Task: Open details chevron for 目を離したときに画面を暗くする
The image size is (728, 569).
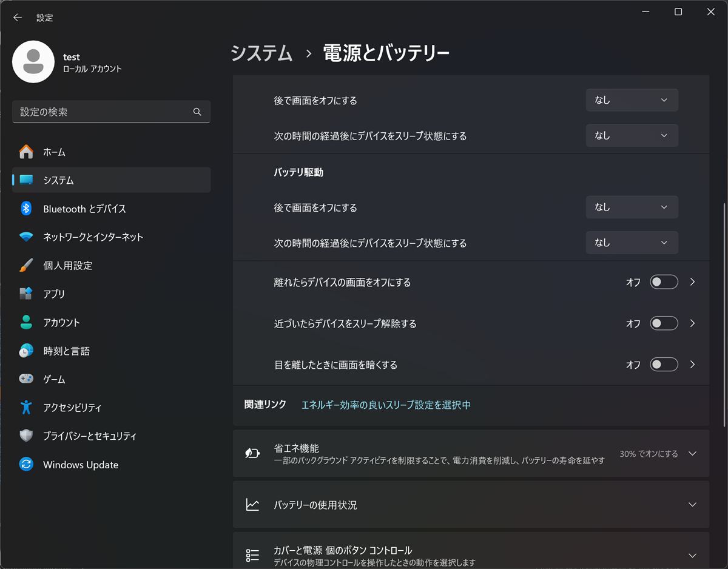Action: point(693,365)
